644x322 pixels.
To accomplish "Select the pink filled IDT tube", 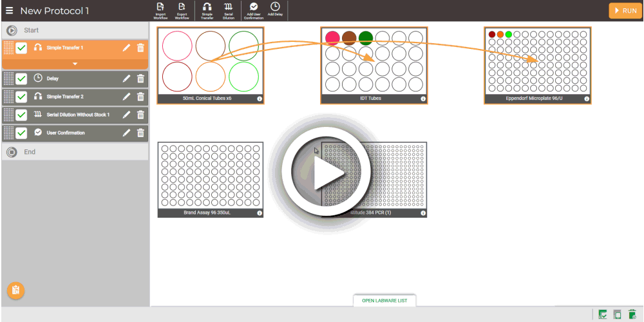I will (333, 37).
